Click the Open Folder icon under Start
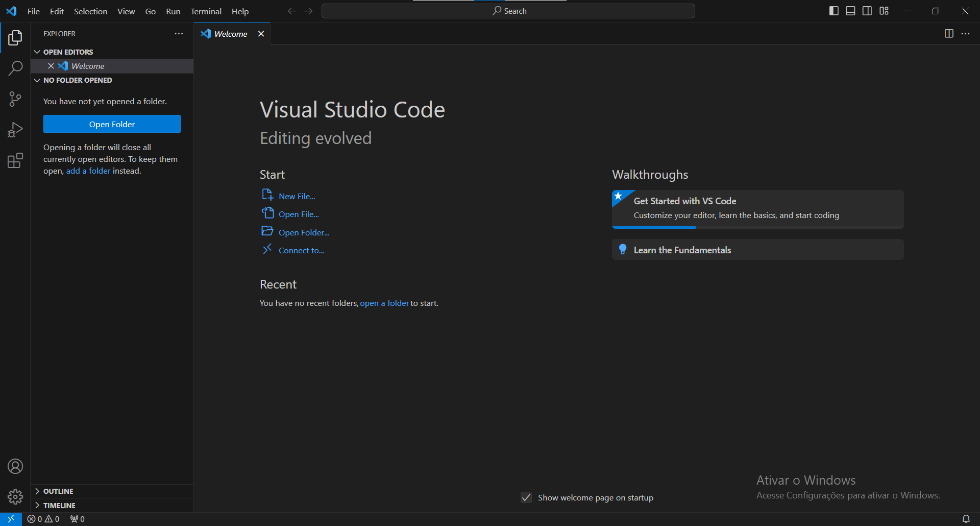 point(267,231)
